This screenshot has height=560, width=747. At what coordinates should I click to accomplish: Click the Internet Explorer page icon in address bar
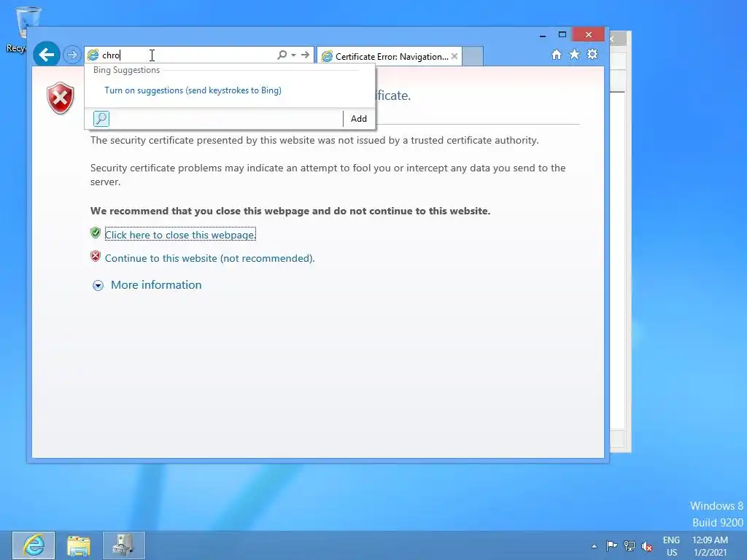click(93, 55)
